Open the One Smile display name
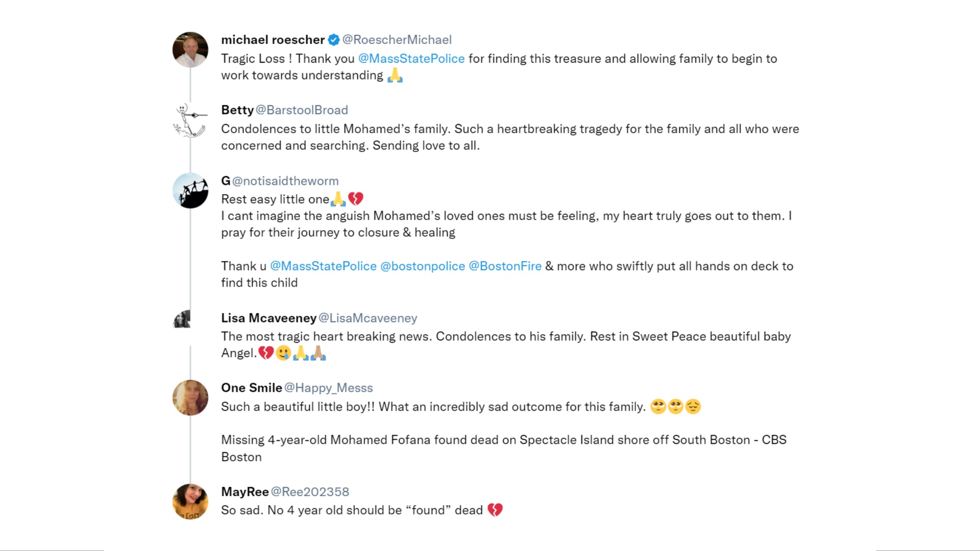This screenshot has width=980, height=551. click(251, 388)
